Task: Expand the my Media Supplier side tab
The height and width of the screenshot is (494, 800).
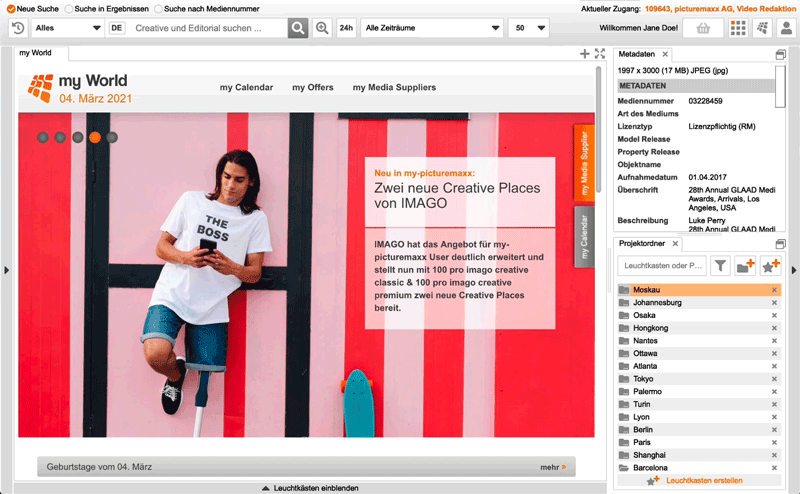Action: (x=584, y=163)
